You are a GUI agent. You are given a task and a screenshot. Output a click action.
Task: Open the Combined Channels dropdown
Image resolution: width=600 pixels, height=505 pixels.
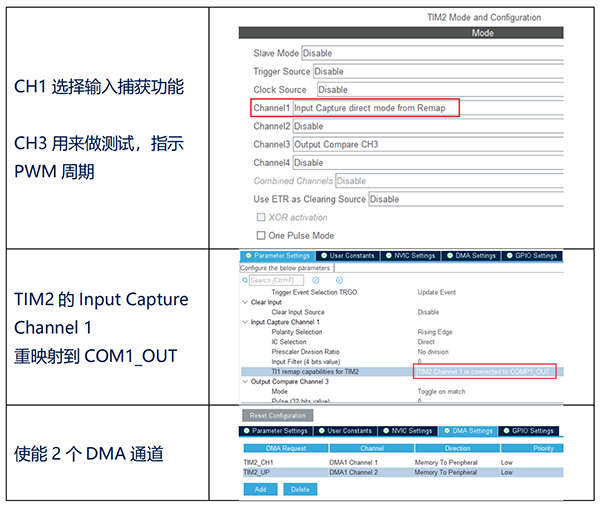[449, 181]
